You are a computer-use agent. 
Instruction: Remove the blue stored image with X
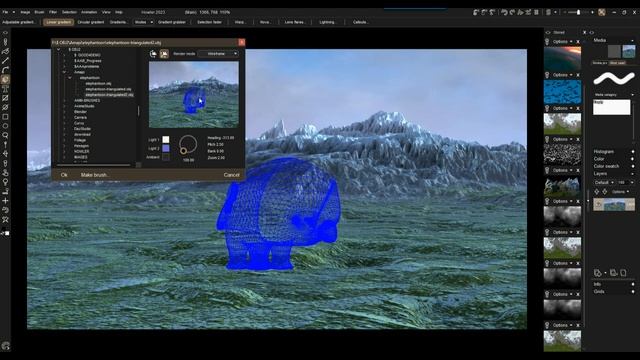click(x=578, y=75)
